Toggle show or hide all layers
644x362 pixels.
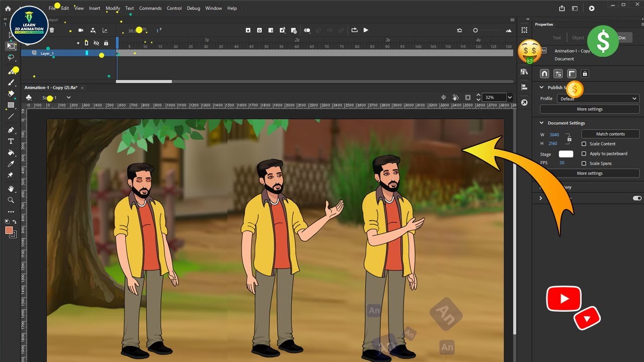[96, 43]
